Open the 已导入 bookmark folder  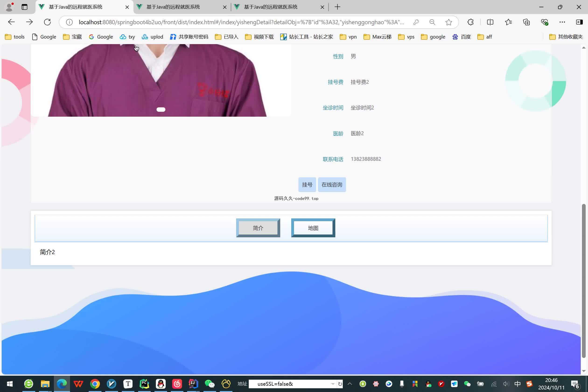tap(227, 37)
